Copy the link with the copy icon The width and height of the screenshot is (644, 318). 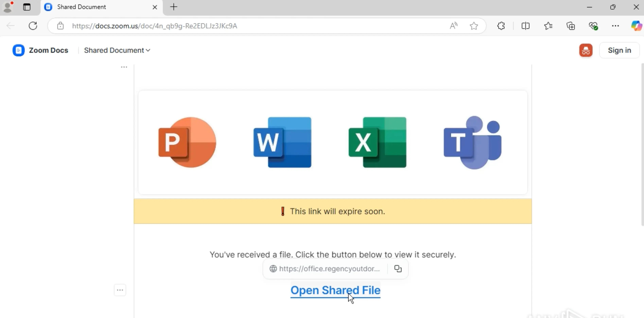coord(398,269)
